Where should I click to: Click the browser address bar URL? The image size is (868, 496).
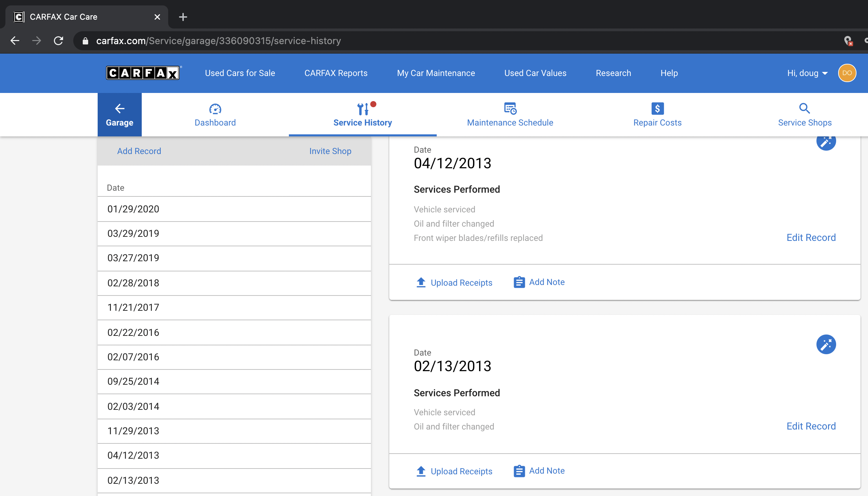click(219, 41)
